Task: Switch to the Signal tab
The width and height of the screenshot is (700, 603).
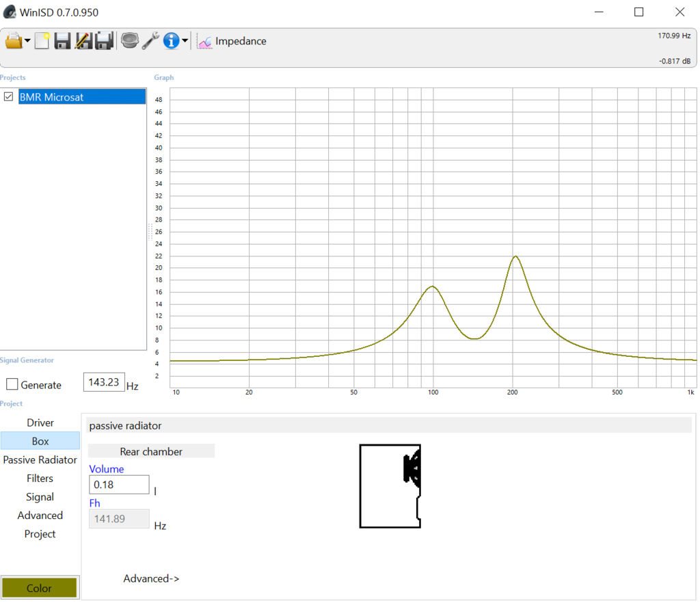Action: [x=40, y=497]
